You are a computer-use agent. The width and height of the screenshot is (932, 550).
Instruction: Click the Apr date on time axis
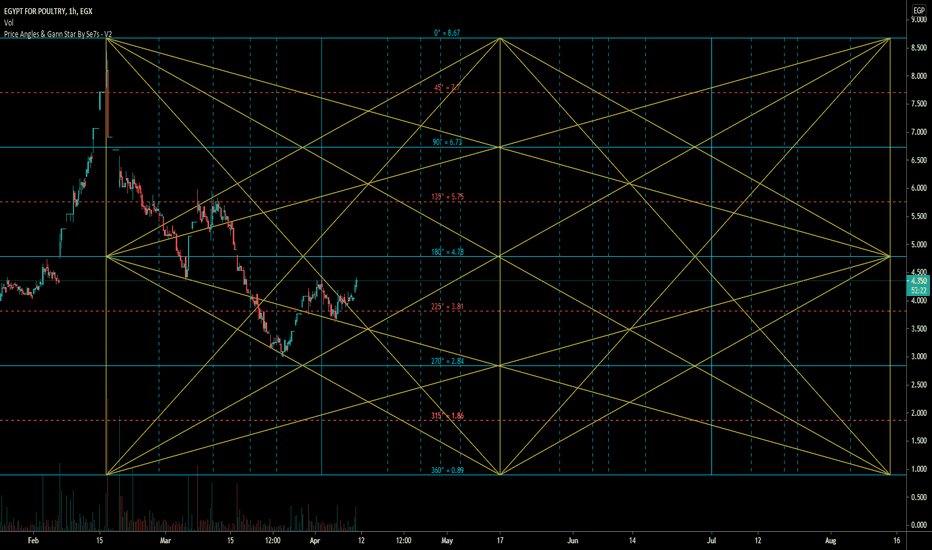pyautogui.click(x=315, y=540)
